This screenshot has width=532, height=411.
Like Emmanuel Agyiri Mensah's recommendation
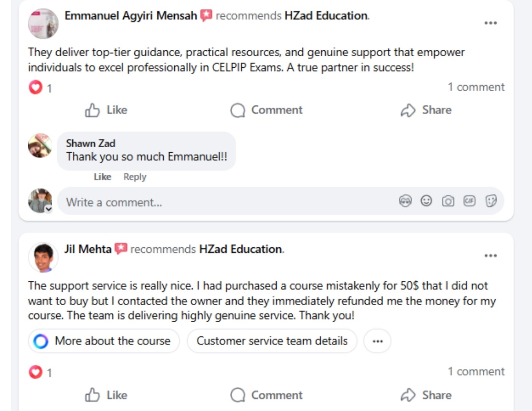[x=106, y=110]
